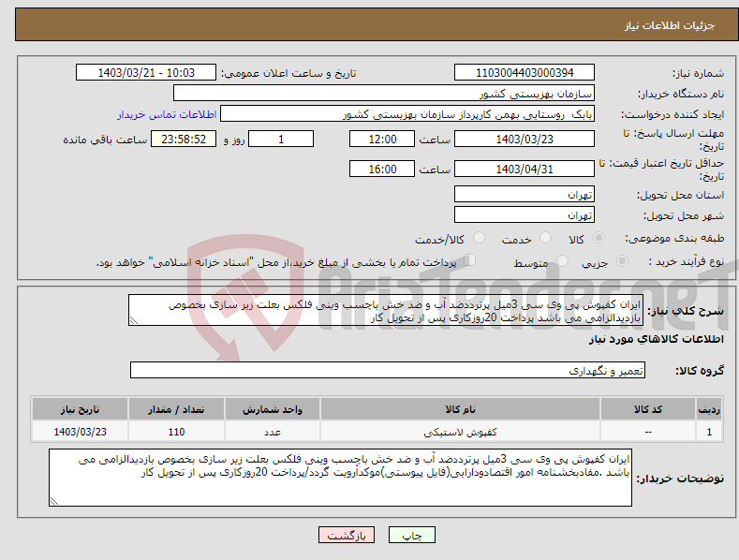This screenshot has width=739, height=560.
Task: Click the price validity time 16:00 field
Action: [x=382, y=169]
